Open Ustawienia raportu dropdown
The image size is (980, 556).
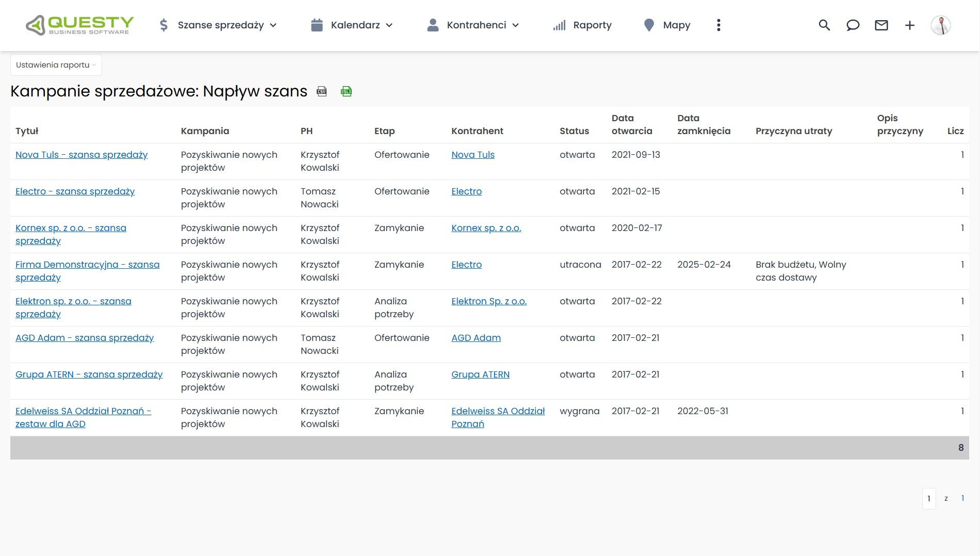tap(56, 65)
